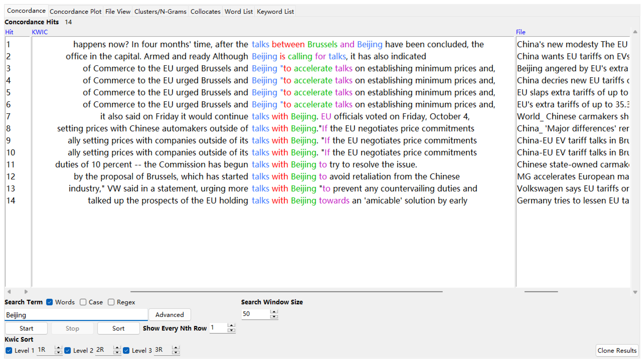Decrease Level 1 sort position
Screen dimensions: 644x362
click(x=58, y=352)
